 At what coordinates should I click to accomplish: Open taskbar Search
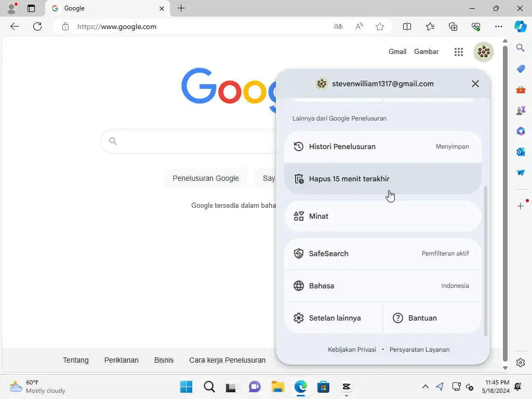(x=209, y=387)
